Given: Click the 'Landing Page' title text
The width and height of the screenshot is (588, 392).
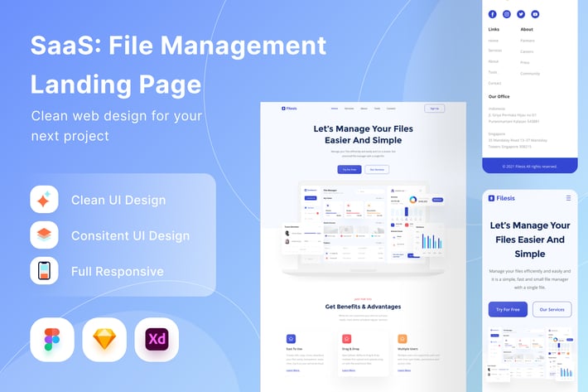Looking at the screenshot, I should [x=116, y=85].
